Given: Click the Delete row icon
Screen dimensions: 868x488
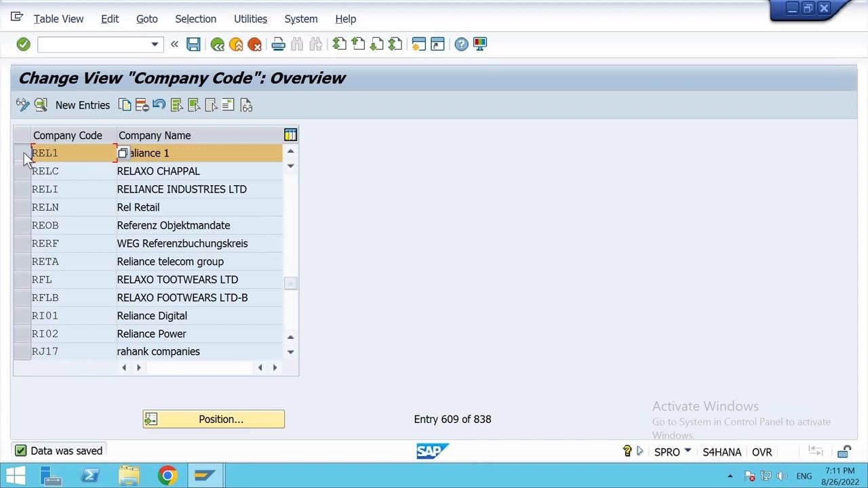Looking at the screenshot, I should coord(142,105).
